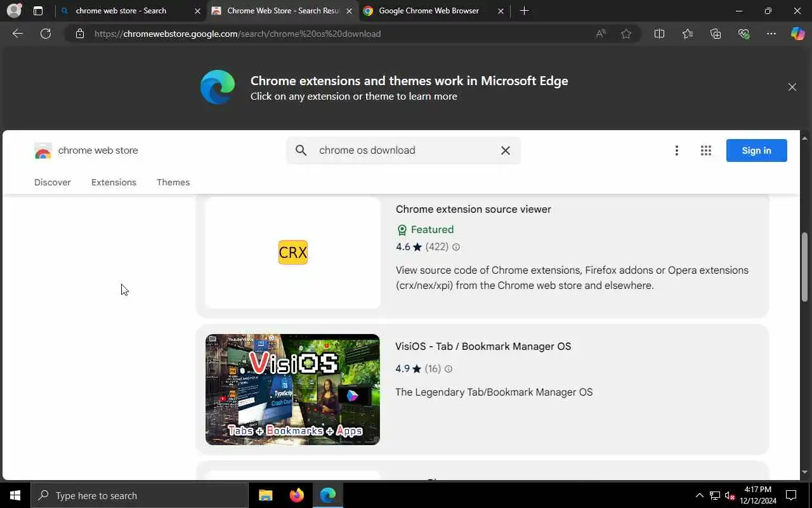
Task: Open the Collections icon
Action: coord(716,34)
